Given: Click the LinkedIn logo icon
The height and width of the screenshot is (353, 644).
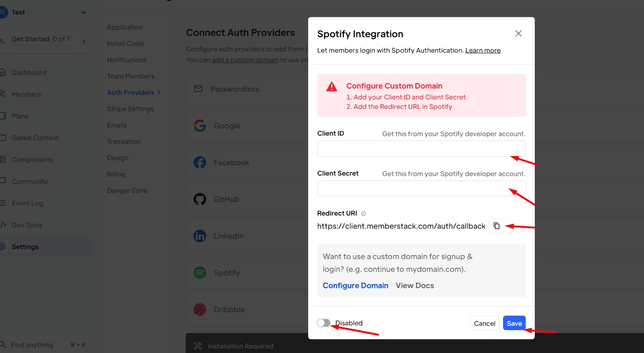Looking at the screenshot, I should (200, 236).
